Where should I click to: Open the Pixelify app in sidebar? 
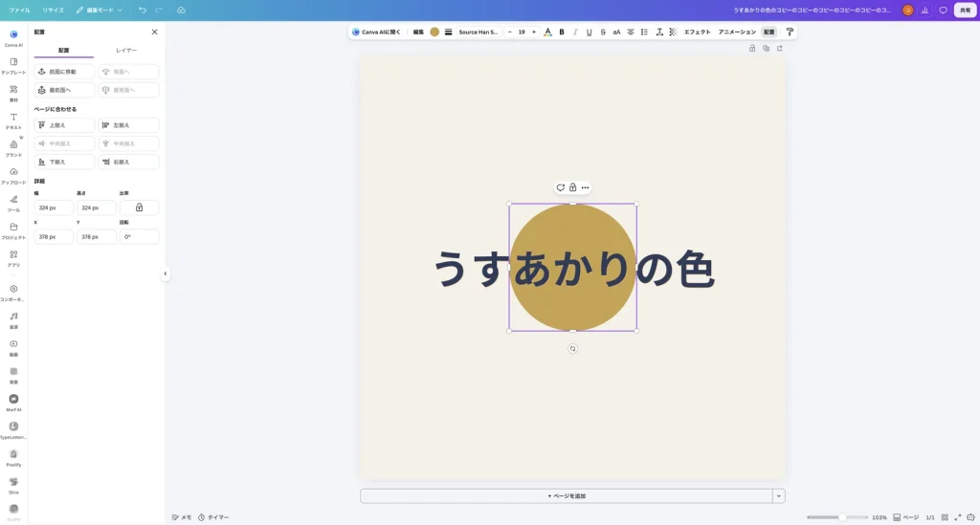[x=13, y=457]
